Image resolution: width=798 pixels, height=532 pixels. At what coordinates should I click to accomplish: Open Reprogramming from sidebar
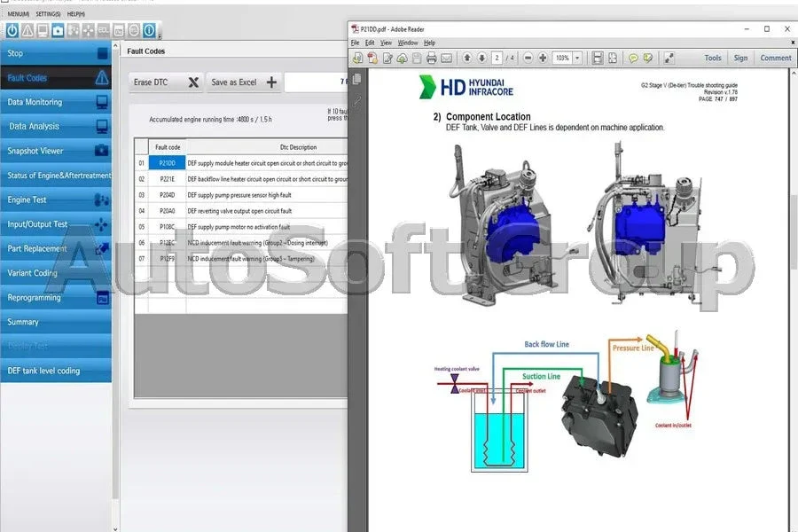56,297
